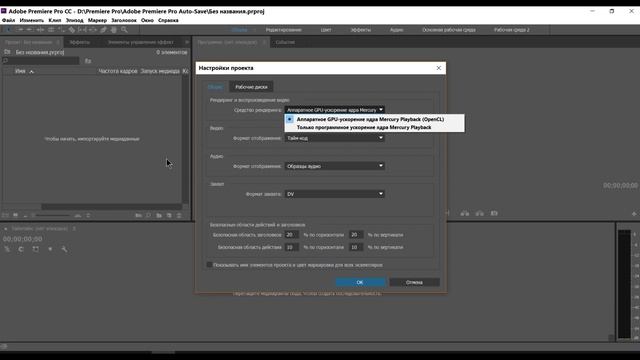Click action safe area vertical percent field
Image resolution: width=640 pixels, height=360 pixels.
point(356,247)
